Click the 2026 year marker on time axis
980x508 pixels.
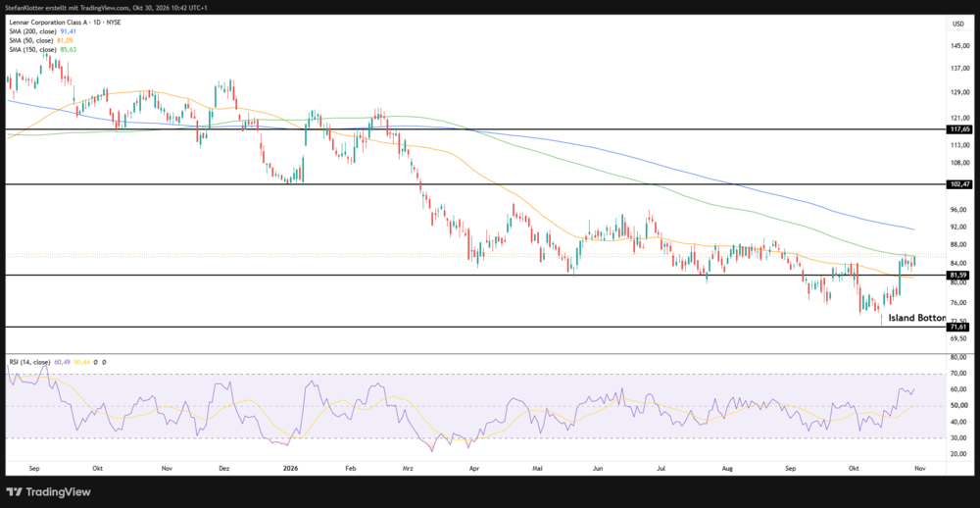289,468
